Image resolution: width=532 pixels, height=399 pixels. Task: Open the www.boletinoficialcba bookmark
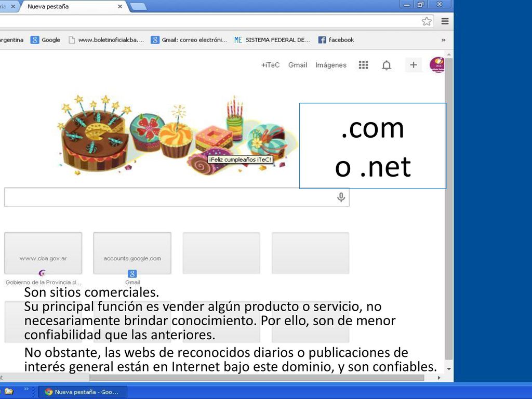[106, 39]
